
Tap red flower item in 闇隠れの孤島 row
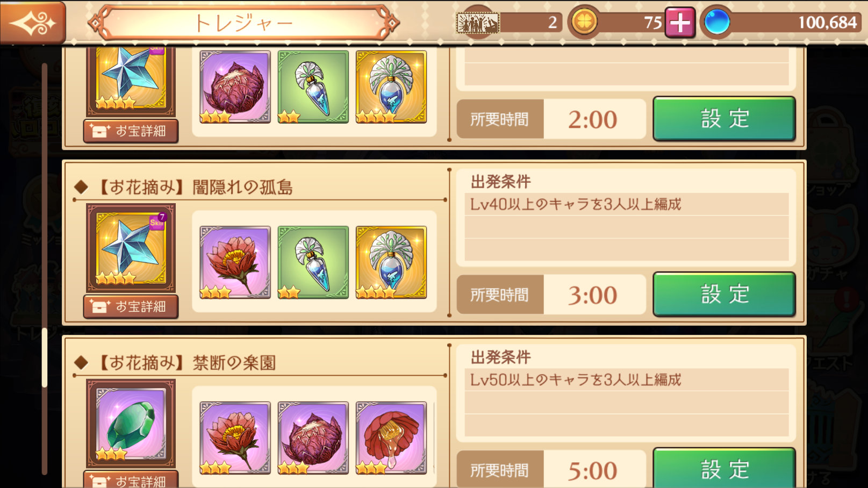[235, 262]
